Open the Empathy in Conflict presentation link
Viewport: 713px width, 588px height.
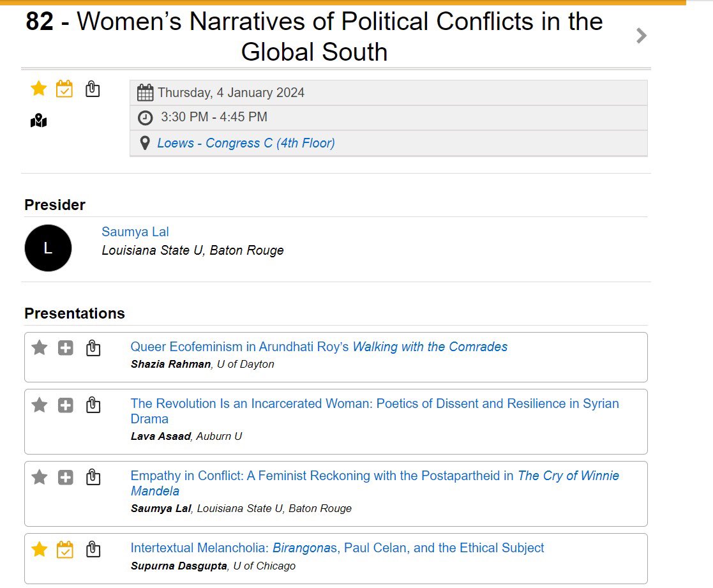375,483
